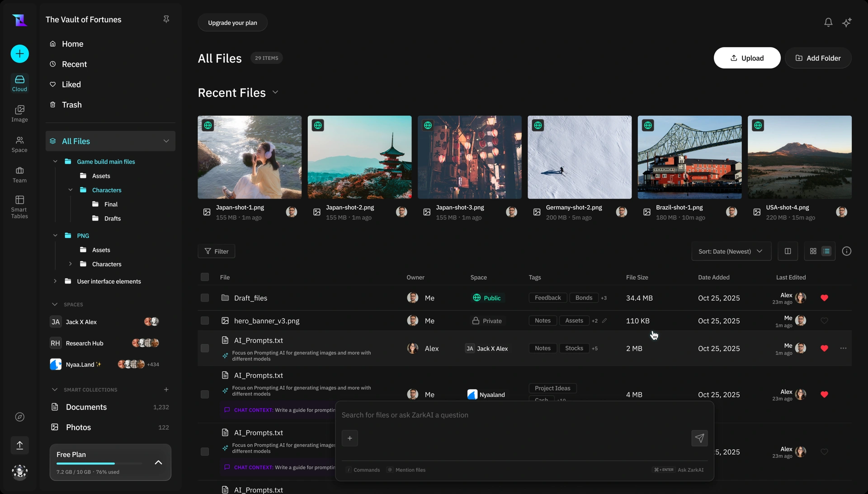Screen dimensions: 868x494
Task: Check the Draft_files row checkbox
Action: (x=205, y=298)
